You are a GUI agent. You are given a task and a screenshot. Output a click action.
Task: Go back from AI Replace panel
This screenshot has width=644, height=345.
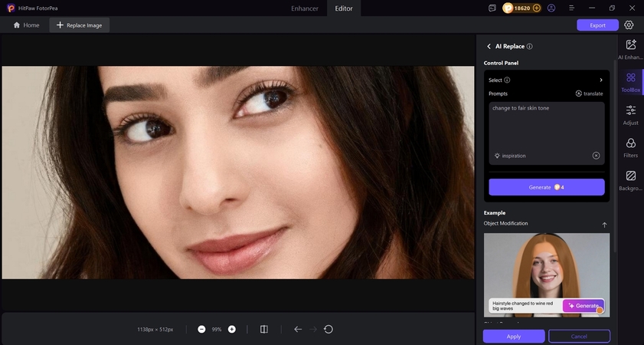[x=489, y=47]
